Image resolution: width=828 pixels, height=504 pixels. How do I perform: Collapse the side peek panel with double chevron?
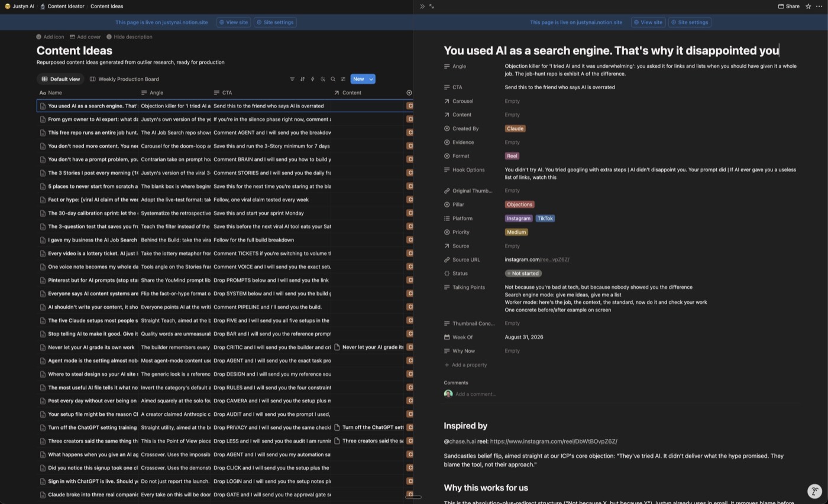pos(422,6)
